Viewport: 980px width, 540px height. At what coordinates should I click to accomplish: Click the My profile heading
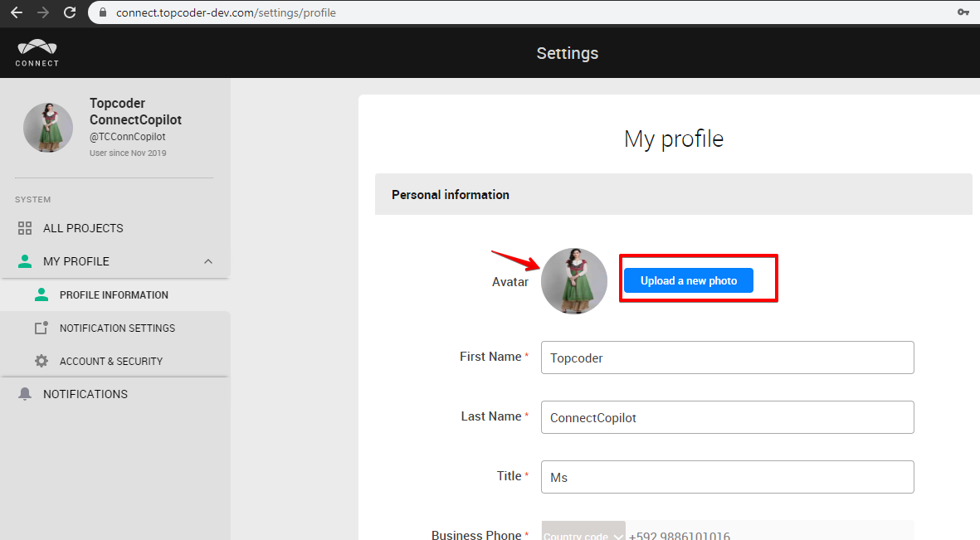click(674, 139)
